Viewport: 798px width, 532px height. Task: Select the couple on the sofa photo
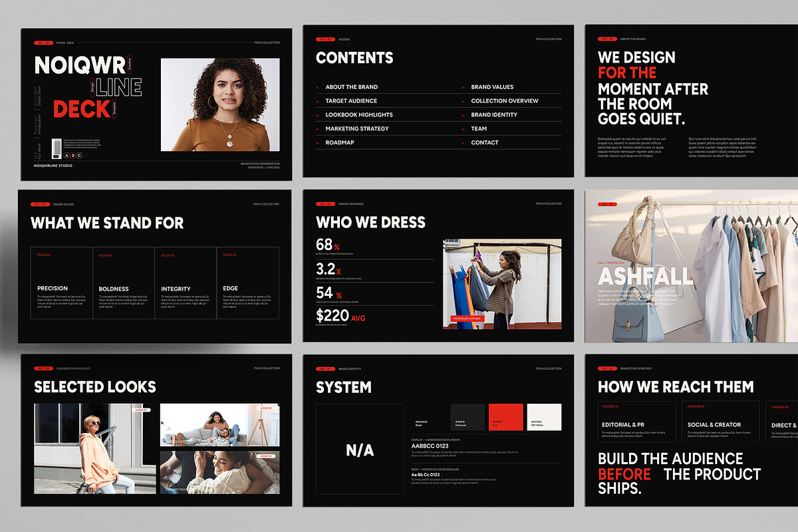219,425
